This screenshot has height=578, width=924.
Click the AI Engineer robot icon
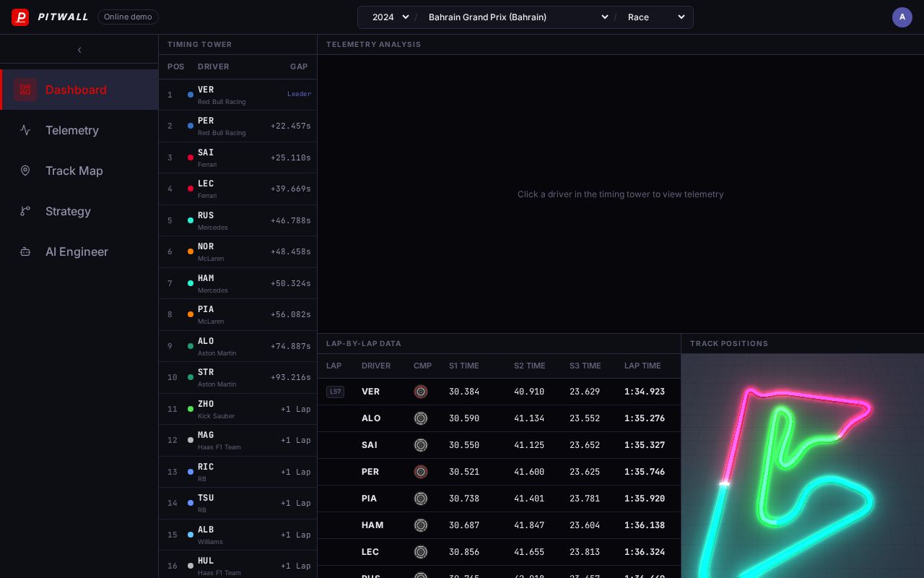coord(25,251)
